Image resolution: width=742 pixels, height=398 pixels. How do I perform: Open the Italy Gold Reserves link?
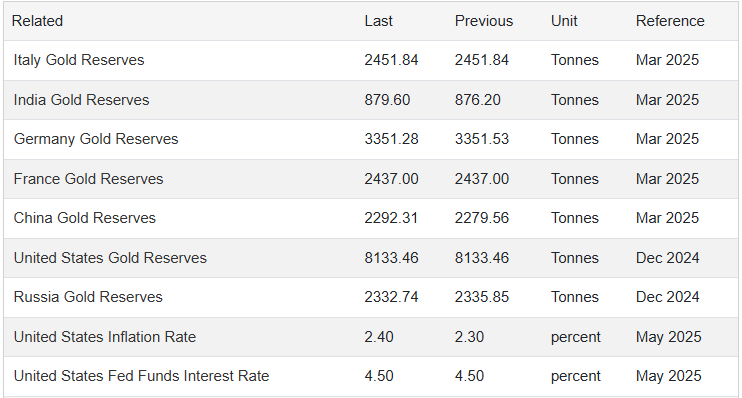click(x=79, y=60)
